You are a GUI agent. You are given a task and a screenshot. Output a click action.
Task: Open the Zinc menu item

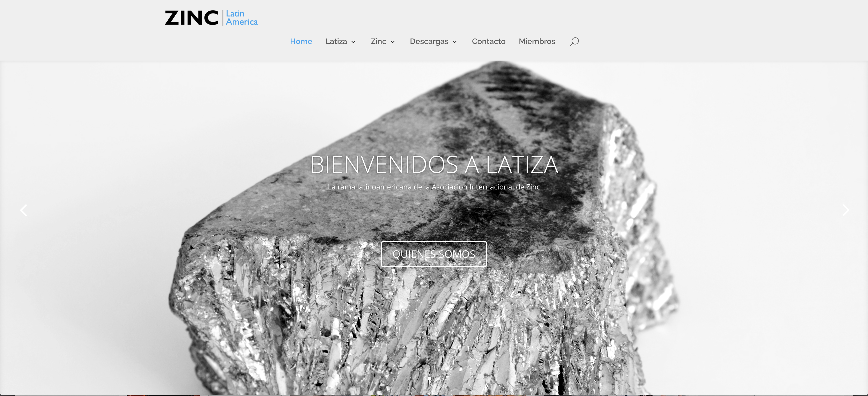[x=378, y=41]
